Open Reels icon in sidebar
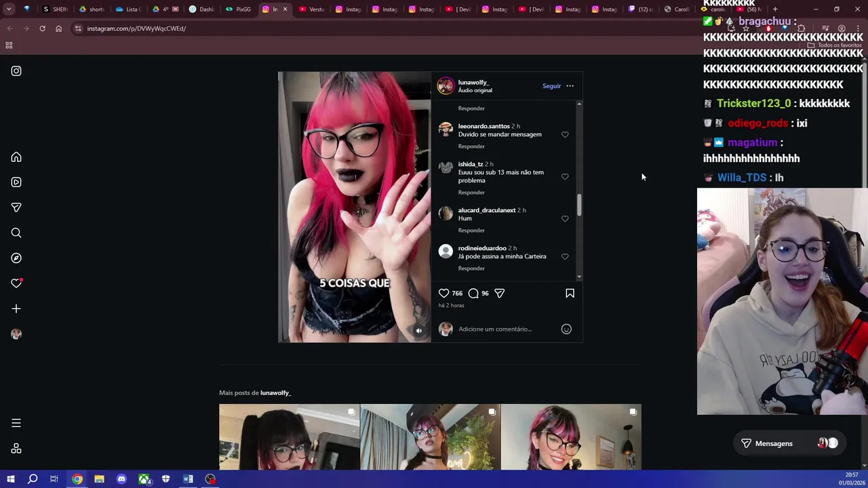Screen dimensions: 868x488 [16, 182]
